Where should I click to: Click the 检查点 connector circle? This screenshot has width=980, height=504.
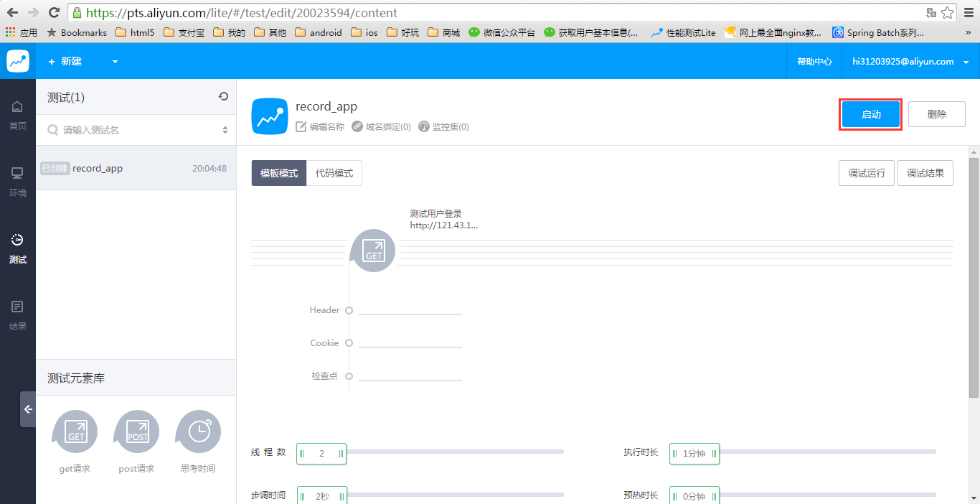coord(349,376)
